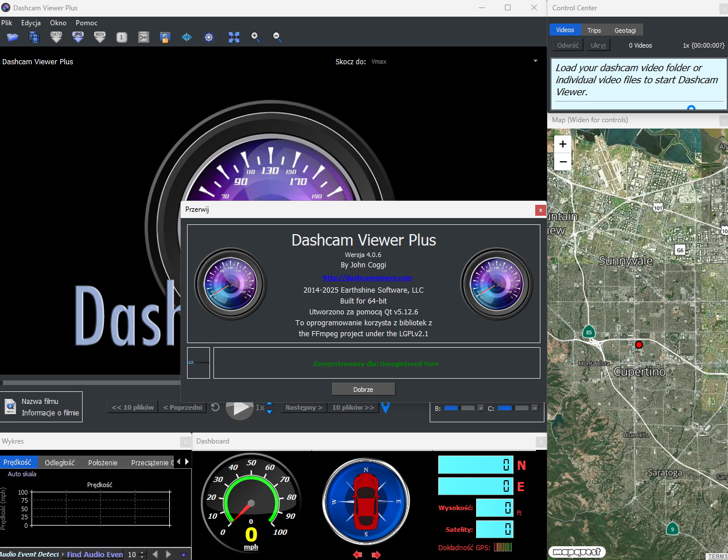Click the padlock toolbar icon
Screen dimensions: 728x560
[x=165, y=37]
